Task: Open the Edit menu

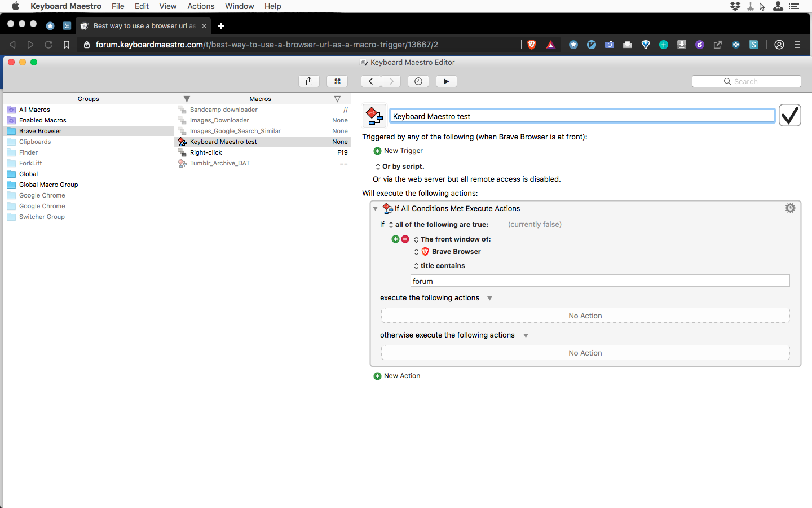Action: [142, 6]
